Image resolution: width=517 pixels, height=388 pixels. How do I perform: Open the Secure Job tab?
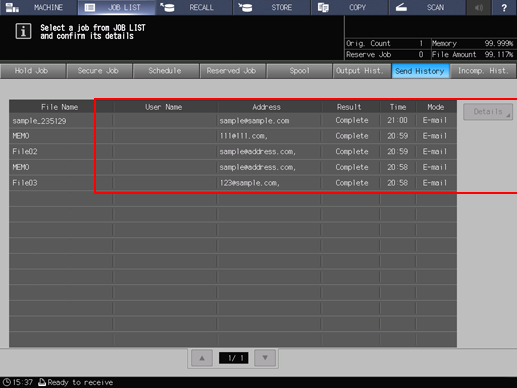(x=99, y=71)
